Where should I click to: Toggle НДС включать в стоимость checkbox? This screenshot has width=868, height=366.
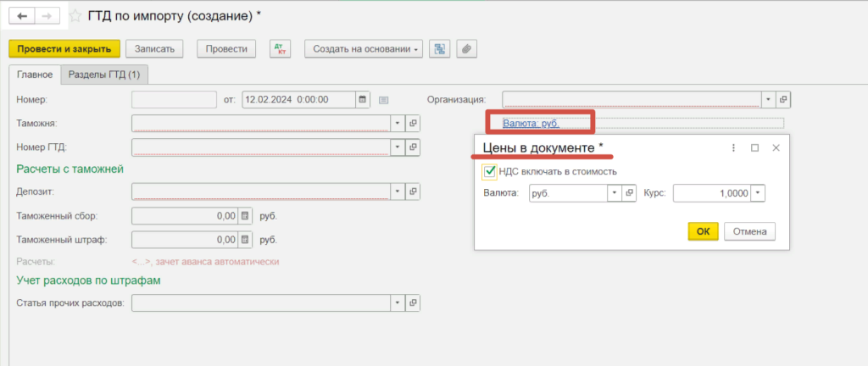click(490, 171)
